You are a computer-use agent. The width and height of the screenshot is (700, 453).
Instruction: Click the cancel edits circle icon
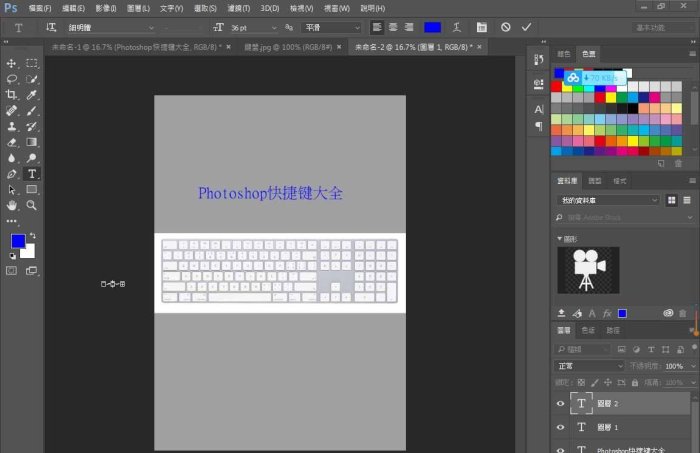506,27
